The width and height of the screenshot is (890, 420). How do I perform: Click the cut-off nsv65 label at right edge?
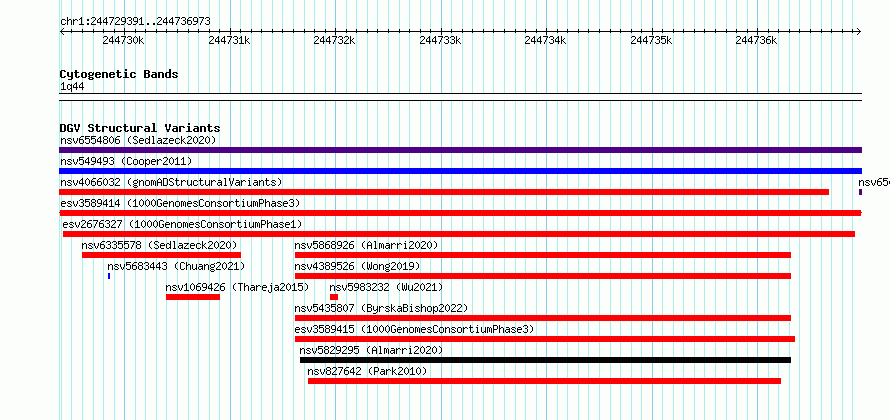coord(874,182)
